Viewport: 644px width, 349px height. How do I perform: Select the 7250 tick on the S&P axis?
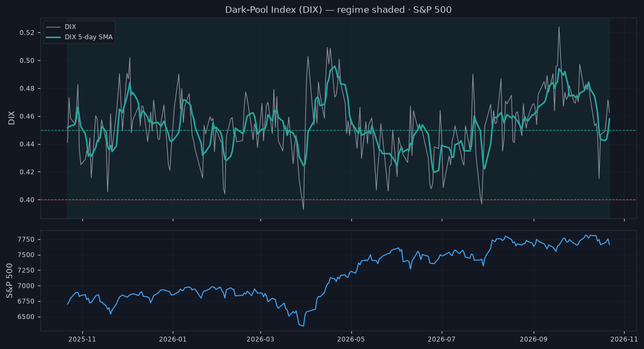[27, 270]
